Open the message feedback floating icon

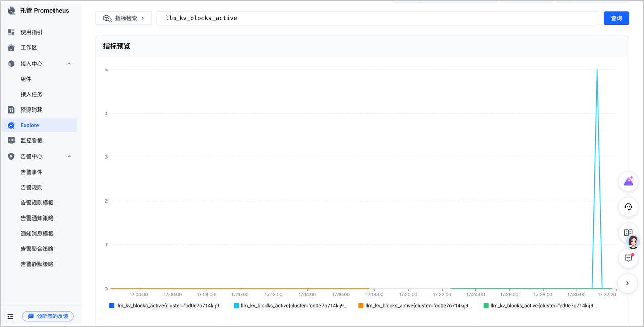pos(628,258)
